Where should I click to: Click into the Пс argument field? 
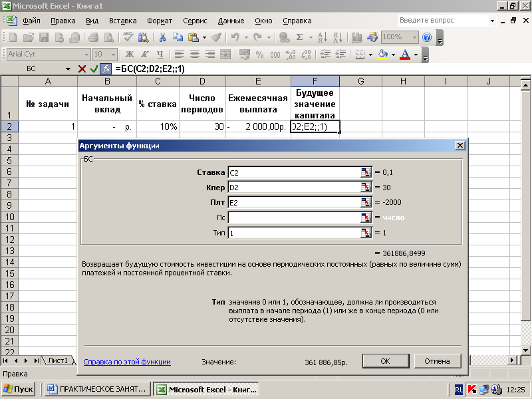click(x=294, y=217)
